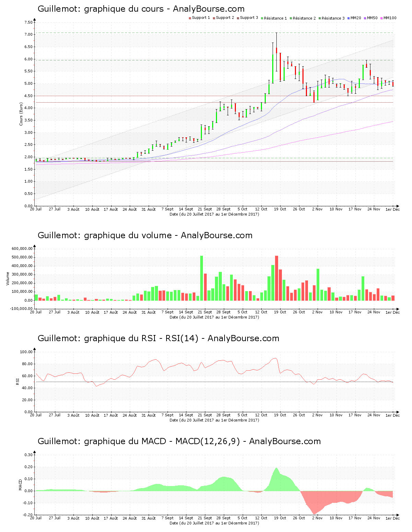The image size is (412, 532).
Task: Click the vertical 'MACD' axis label
Action: tap(20, 485)
